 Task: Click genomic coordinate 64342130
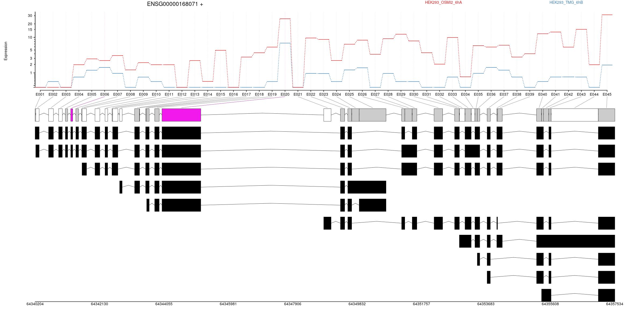(x=100, y=304)
